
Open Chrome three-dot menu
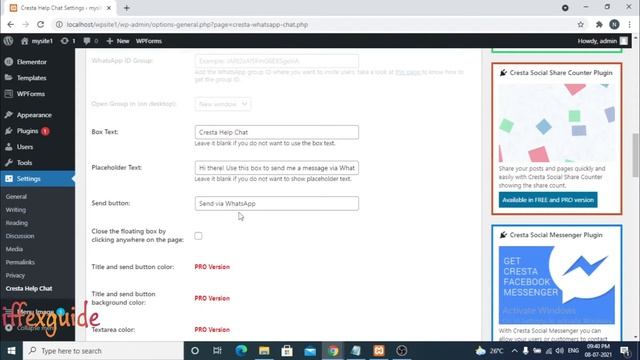pos(630,24)
